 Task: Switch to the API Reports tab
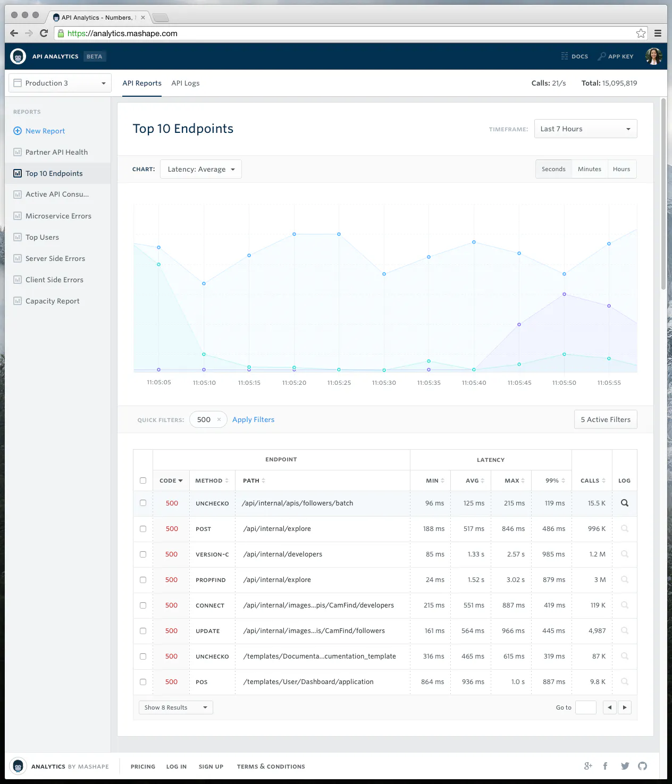(x=142, y=83)
